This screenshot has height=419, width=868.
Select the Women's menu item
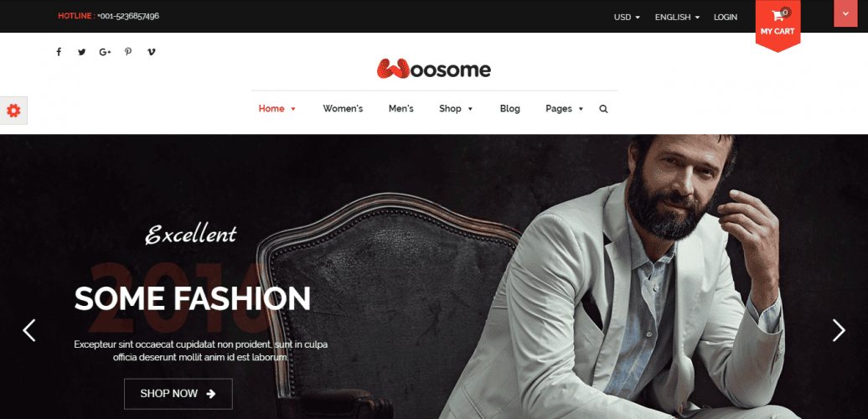click(x=343, y=108)
